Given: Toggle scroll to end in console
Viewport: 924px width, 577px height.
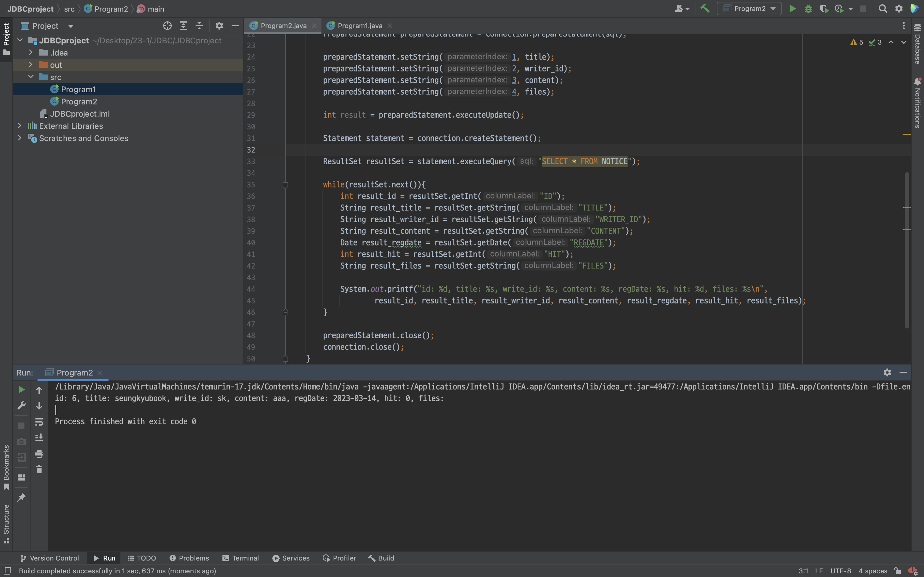Looking at the screenshot, I should point(39,438).
